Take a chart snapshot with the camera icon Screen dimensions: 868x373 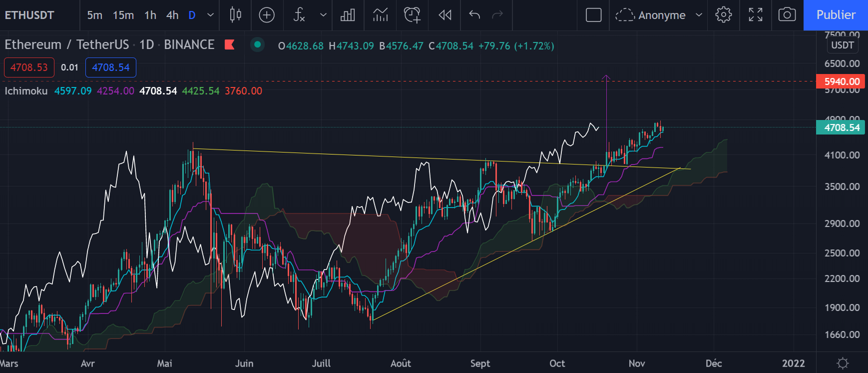click(x=787, y=15)
